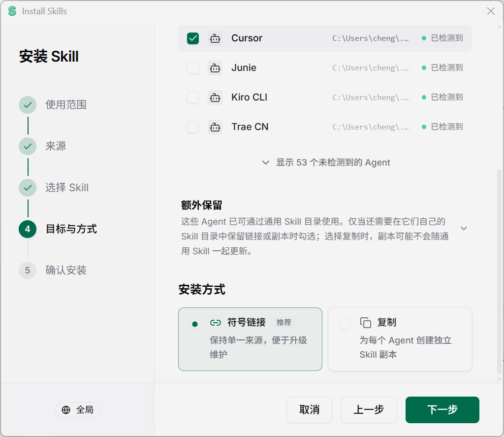Image resolution: width=504 pixels, height=437 pixels.
Task: Uncheck the Cursor agent checkbox
Action: pos(193,38)
